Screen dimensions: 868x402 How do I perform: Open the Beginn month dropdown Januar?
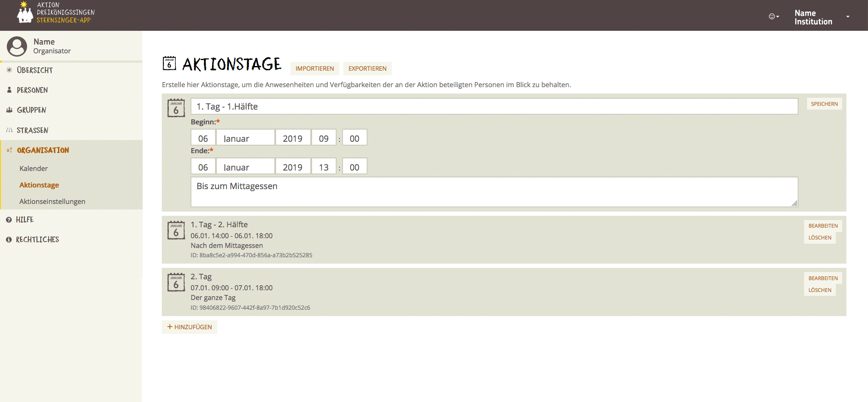[246, 138]
